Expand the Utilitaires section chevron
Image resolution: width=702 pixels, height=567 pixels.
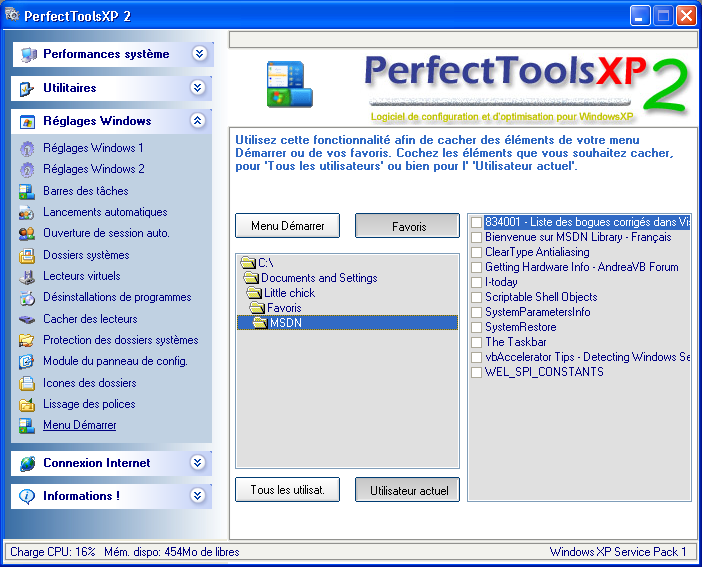[197, 87]
